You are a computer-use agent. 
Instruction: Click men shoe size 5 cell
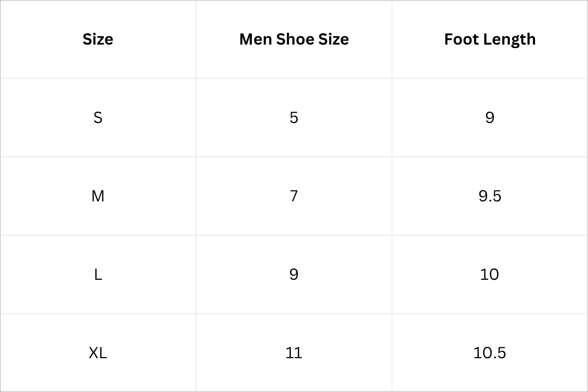294,118
